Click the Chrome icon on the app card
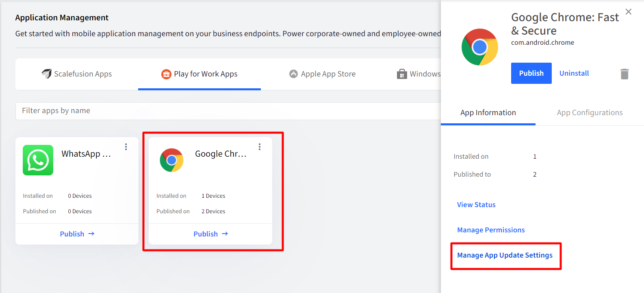Screen dimensions: 644x293 [x=171, y=160]
